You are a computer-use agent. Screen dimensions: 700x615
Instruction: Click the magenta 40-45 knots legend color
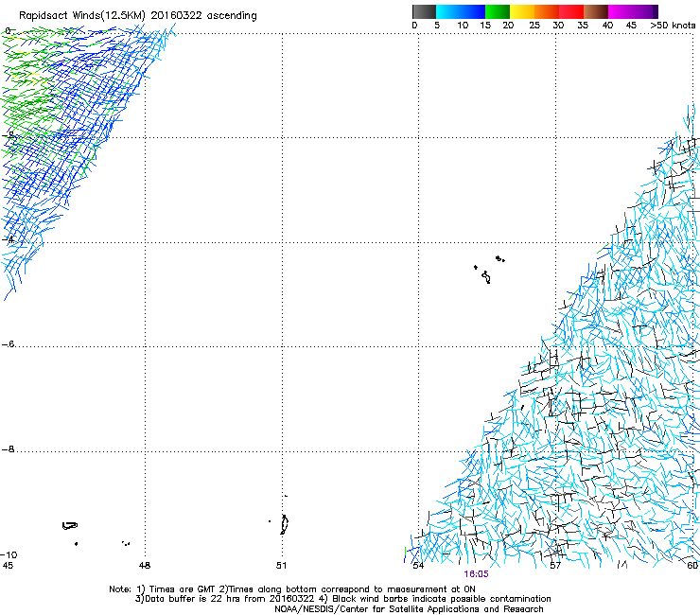(x=621, y=11)
